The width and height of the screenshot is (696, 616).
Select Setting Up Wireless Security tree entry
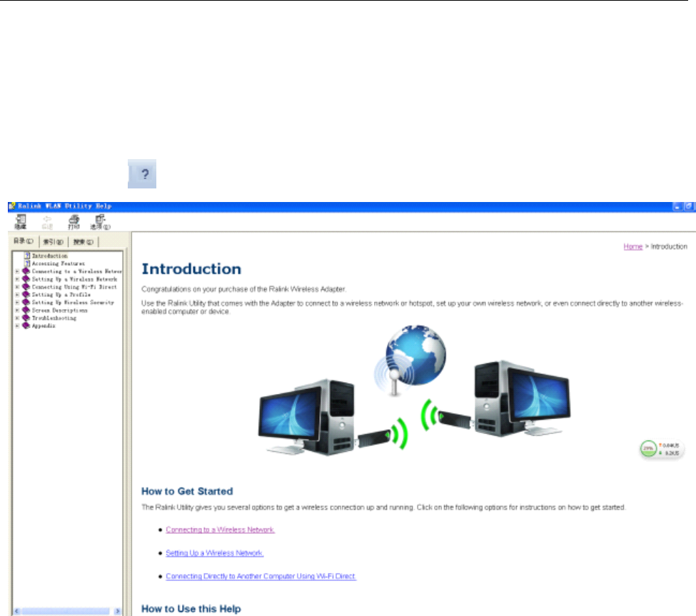point(73,302)
